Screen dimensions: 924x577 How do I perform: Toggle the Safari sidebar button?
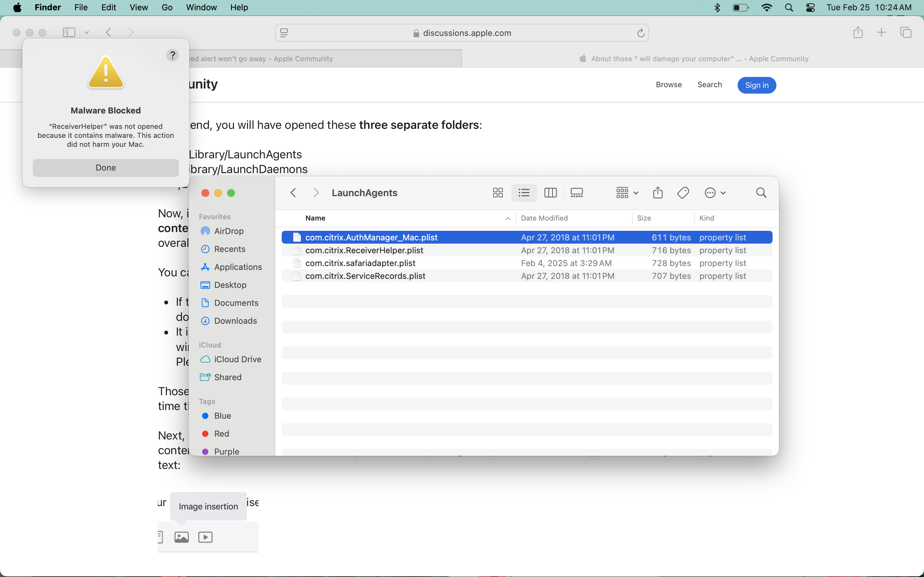69,32
